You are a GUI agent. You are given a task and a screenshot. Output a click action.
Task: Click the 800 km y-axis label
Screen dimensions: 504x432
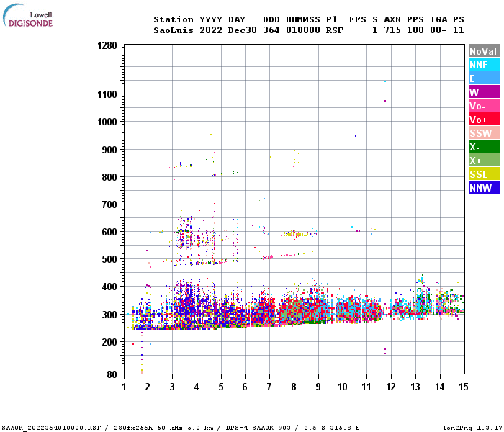(109, 177)
